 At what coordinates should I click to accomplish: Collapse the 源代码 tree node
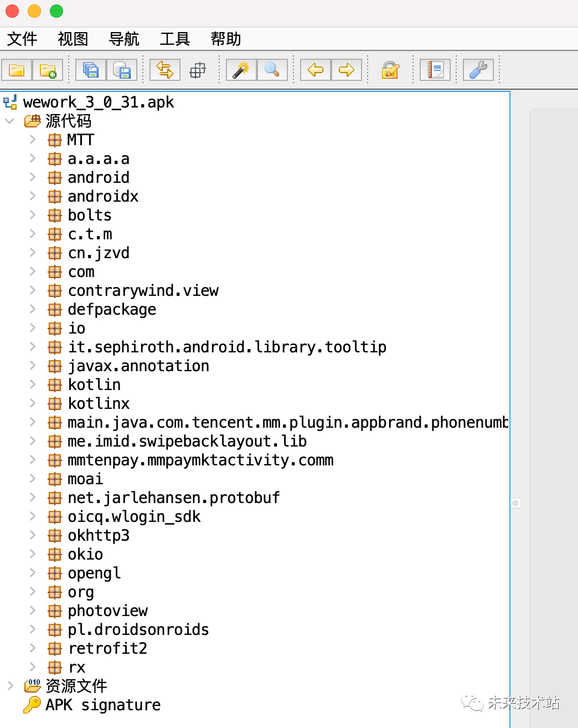[x=9, y=121]
